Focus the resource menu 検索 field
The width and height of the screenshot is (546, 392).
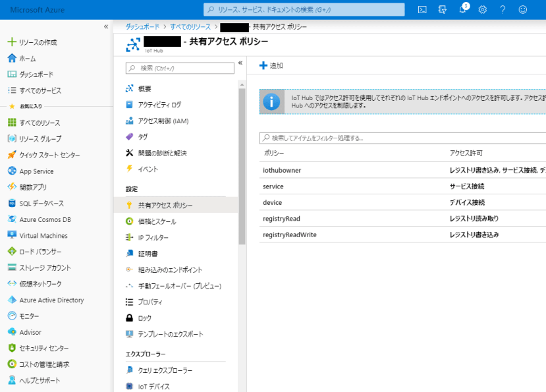(x=180, y=69)
